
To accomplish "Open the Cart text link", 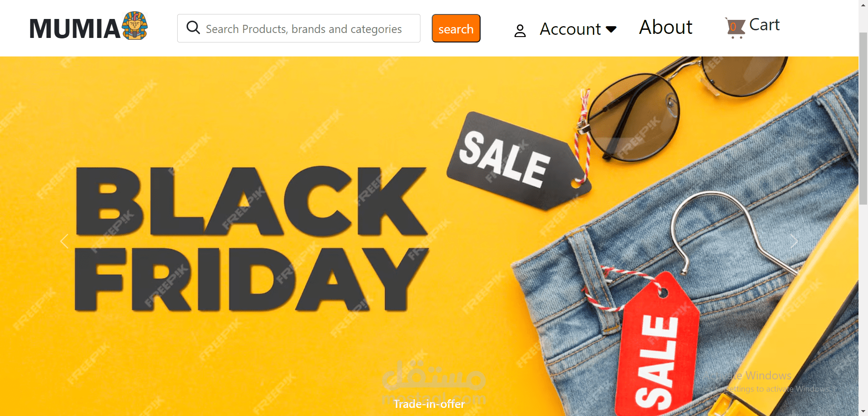I will click(764, 25).
